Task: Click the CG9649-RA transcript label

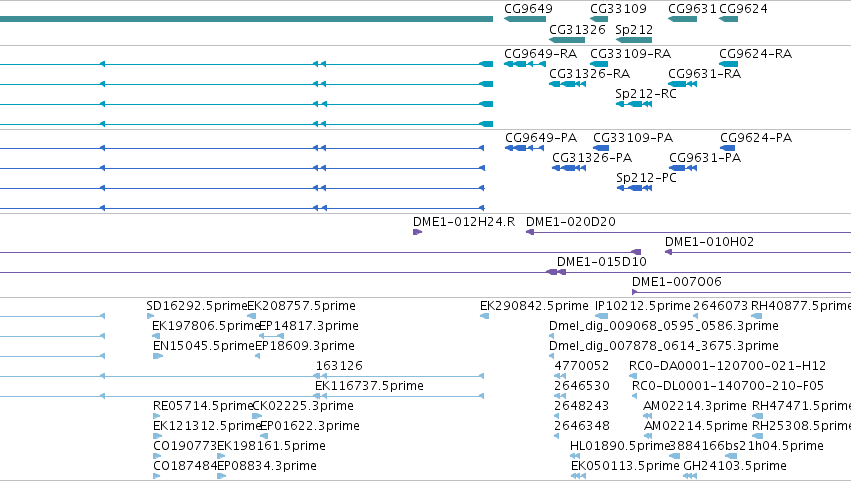Action: tap(540, 53)
